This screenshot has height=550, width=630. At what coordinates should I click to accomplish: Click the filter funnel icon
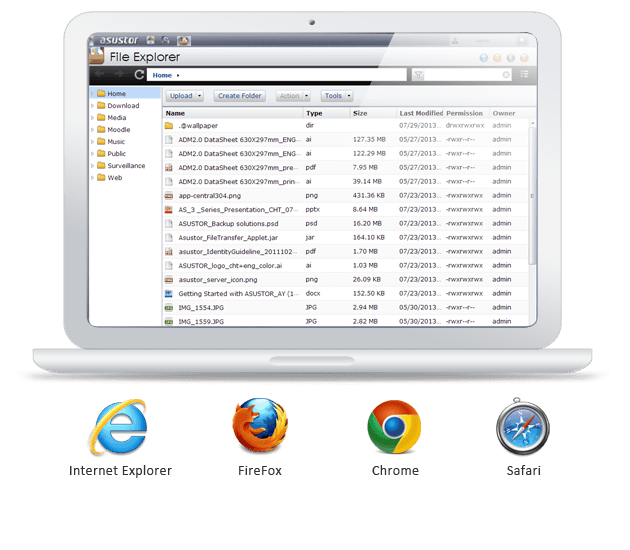(x=418, y=75)
